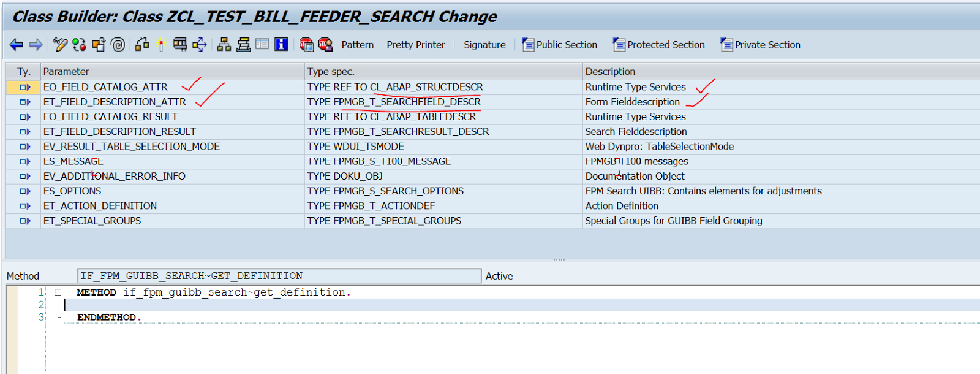Activate the class with the magic wand icon
980x374 pixels.
point(161,45)
